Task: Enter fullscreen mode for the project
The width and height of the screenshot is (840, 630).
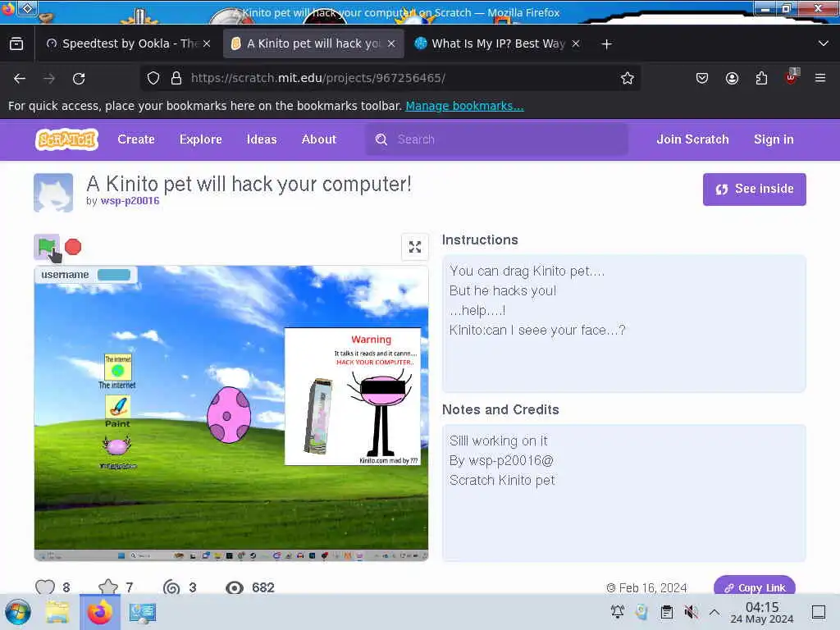Action: (x=415, y=247)
